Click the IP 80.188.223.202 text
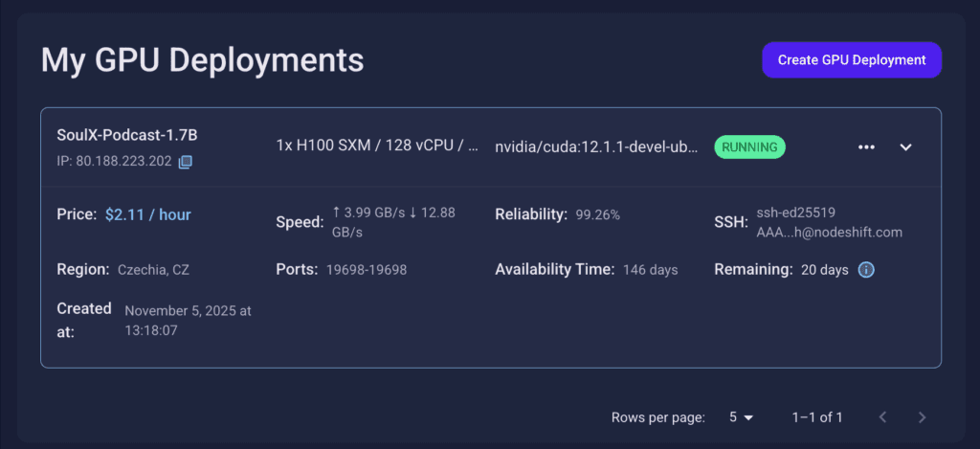 point(115,162)
